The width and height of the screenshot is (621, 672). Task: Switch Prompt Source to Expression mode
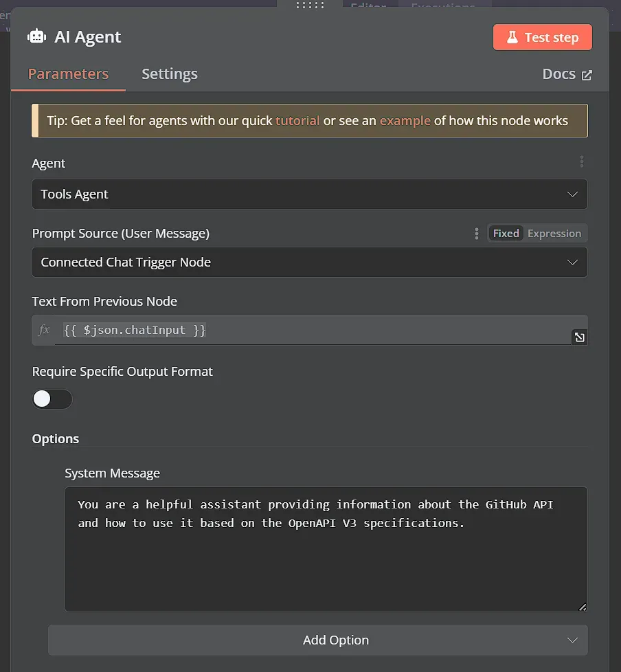point(555,233)
